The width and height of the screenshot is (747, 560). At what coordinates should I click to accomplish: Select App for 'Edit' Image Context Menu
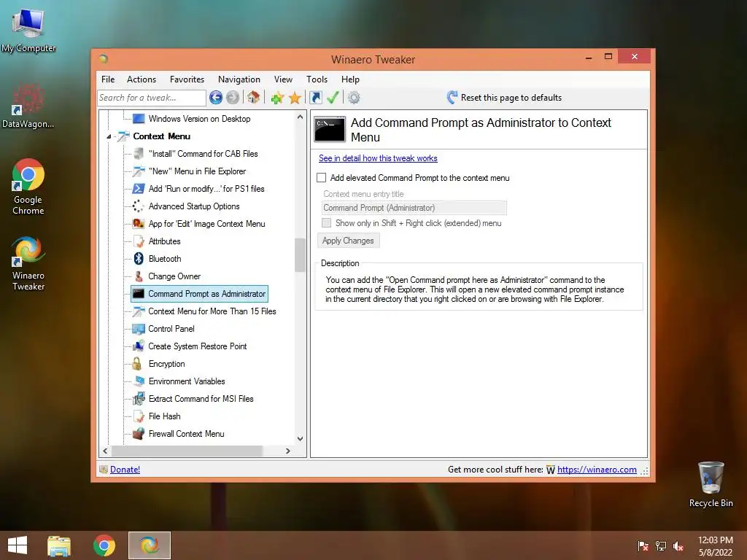pyautogui.click(x=206, y=224)
